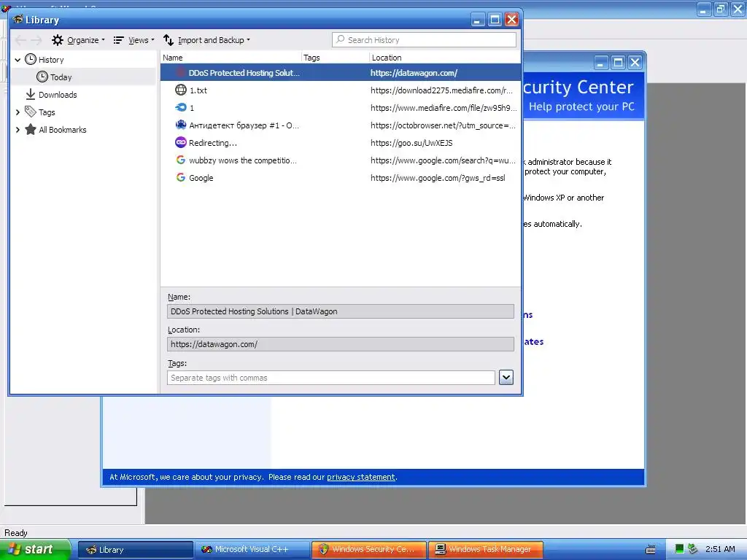Open the Organize menu gear icon
The width and height of the screenshot is (747, 560).
58,40
